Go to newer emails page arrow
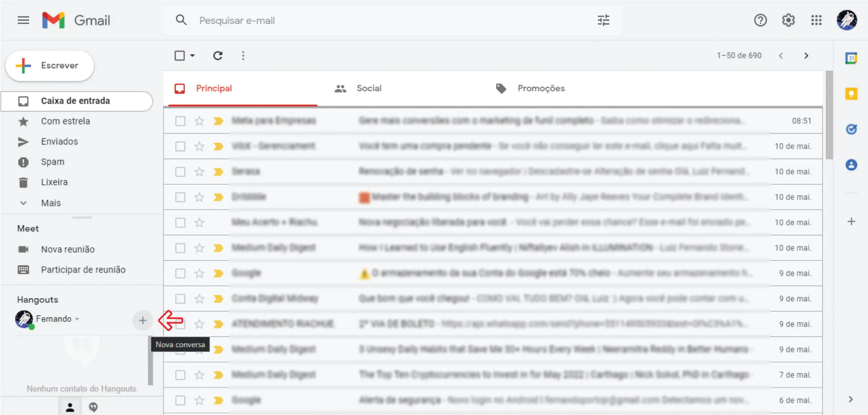 (781, 56)
